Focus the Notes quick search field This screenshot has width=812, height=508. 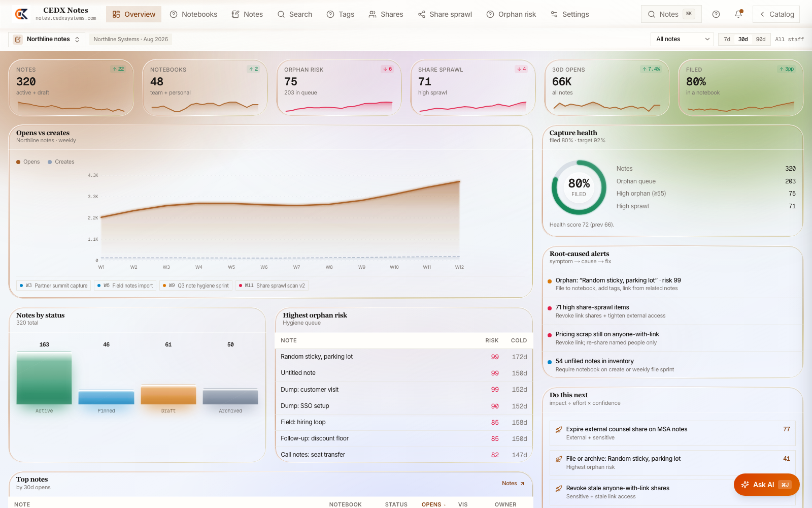coord(671,14)
